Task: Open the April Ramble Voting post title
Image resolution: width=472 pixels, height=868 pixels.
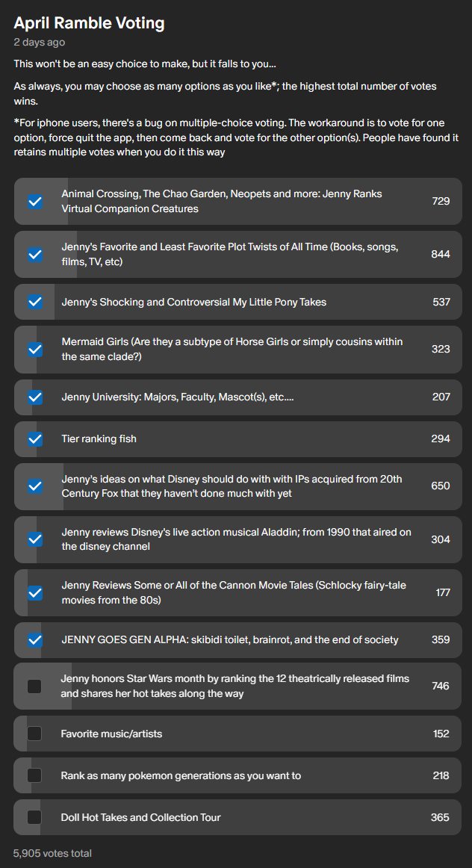Action: [89, 23]
